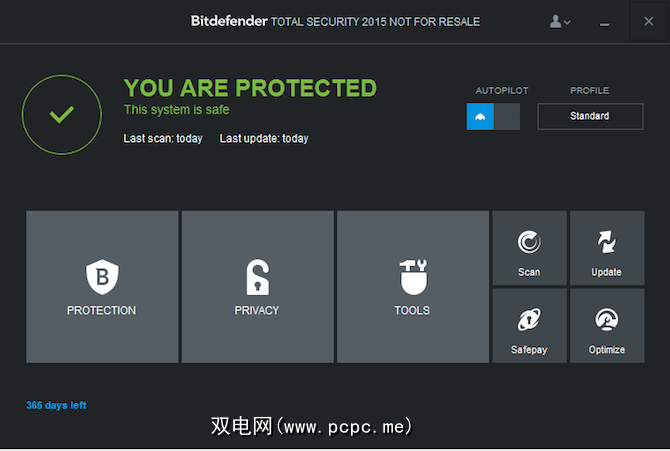This screenshot has height=451, width=670.
Task: Open the user account dropdown menu
Action: 560,21
